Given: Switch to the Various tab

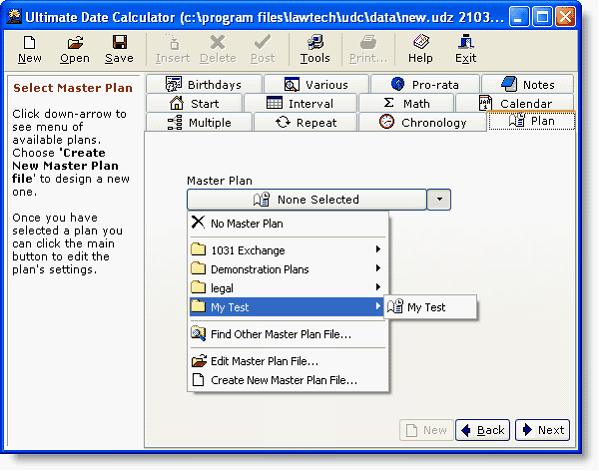Looking at the screenshot, I should tap(316, 84).
